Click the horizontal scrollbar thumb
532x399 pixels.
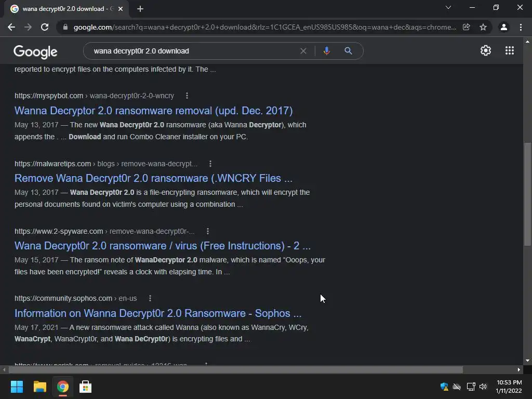[235, 369]
